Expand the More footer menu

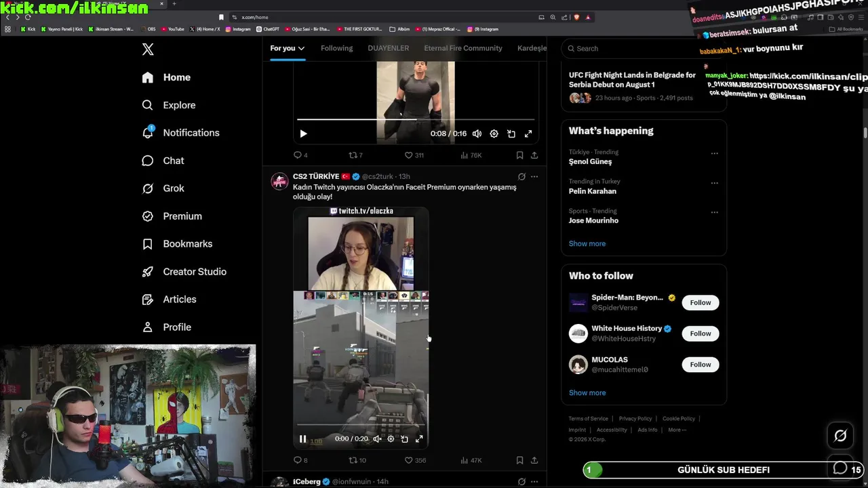677,430
